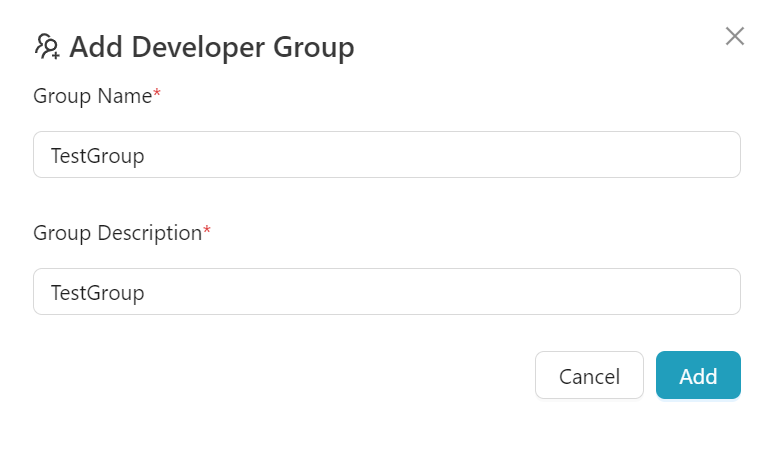
Task: Place cursor in TestGroup text under Group Description
Action: [98, 293]
